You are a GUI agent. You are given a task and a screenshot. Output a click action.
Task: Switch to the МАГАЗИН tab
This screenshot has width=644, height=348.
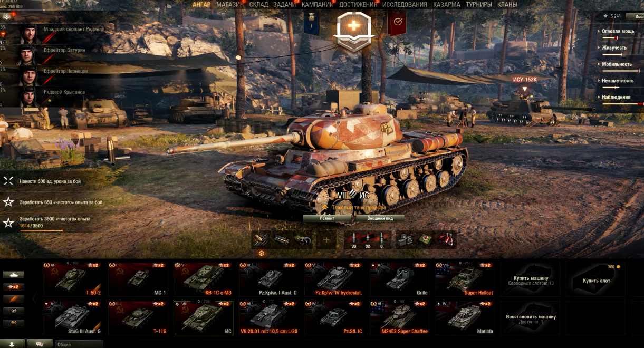coord(230,4)
